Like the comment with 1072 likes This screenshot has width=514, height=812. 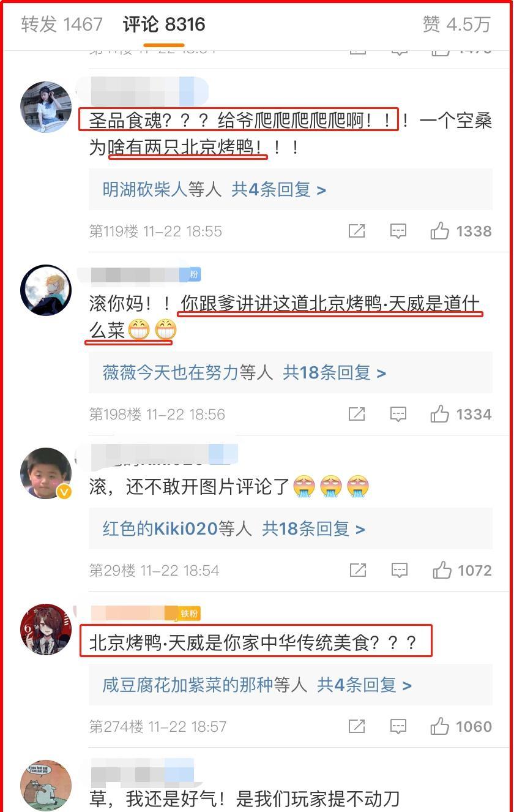[462, 570]
